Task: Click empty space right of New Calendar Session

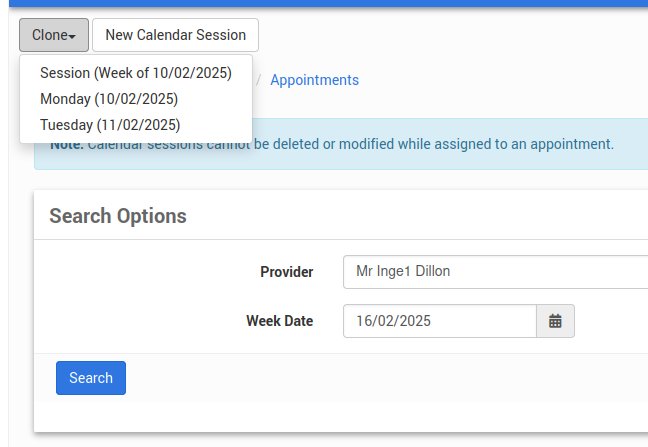Action: 450,35
